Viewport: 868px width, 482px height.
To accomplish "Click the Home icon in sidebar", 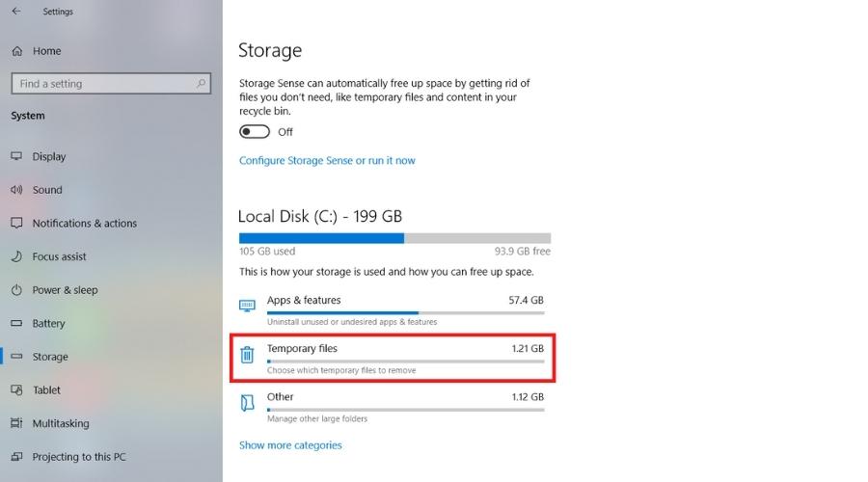I will click(x=17, y=51).
